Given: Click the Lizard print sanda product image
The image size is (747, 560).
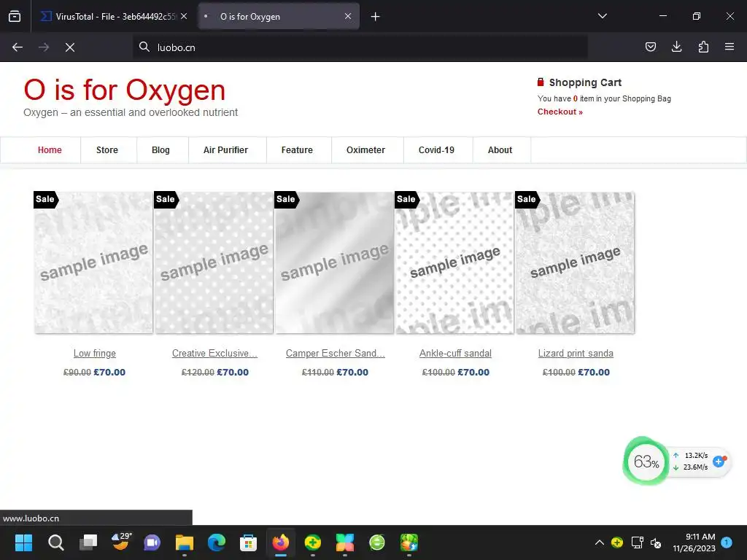Looking at the screenshot, I should click(575, 262).
